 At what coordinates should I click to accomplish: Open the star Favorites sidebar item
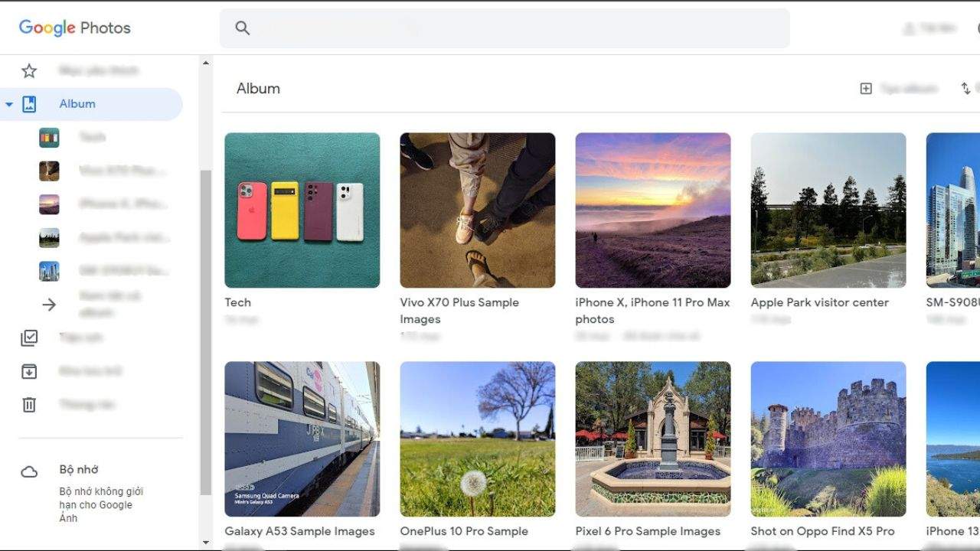[x=29, y=71]
